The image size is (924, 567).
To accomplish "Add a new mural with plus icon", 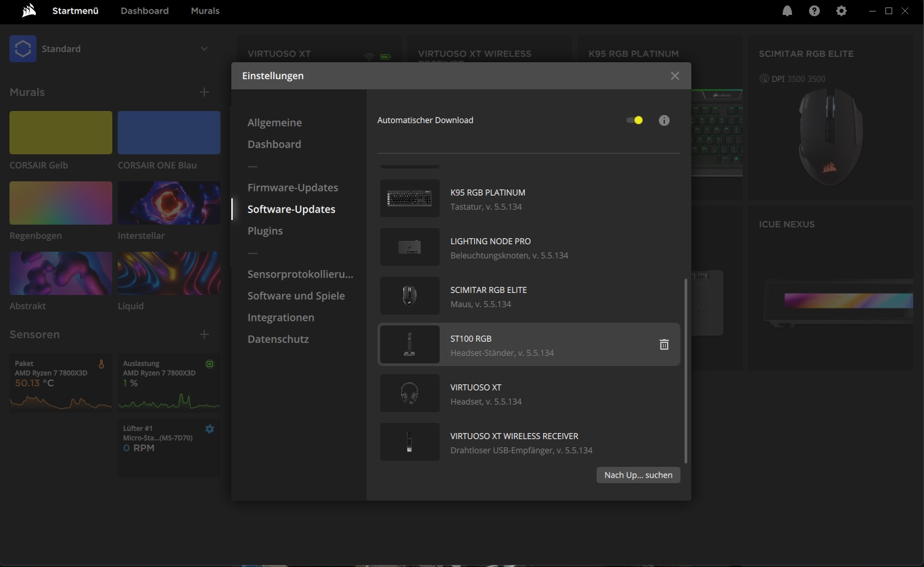I will click(x=204, y=92).
